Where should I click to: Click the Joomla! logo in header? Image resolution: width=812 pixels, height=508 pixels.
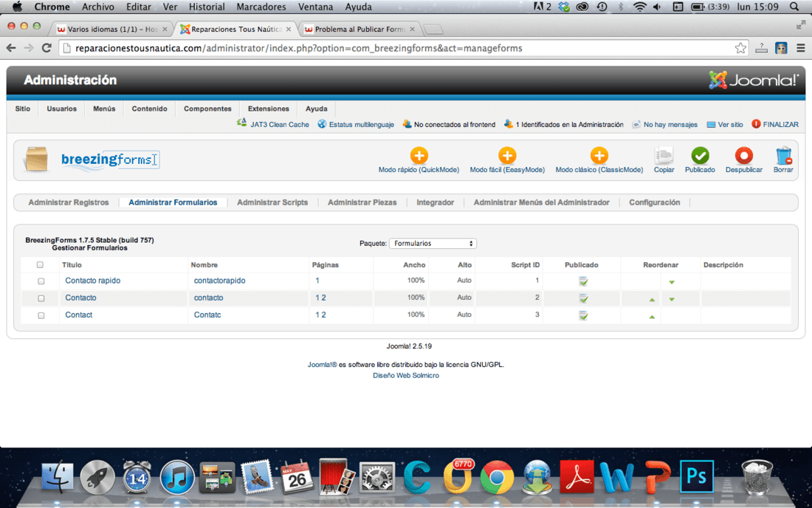tap(754, 80)
